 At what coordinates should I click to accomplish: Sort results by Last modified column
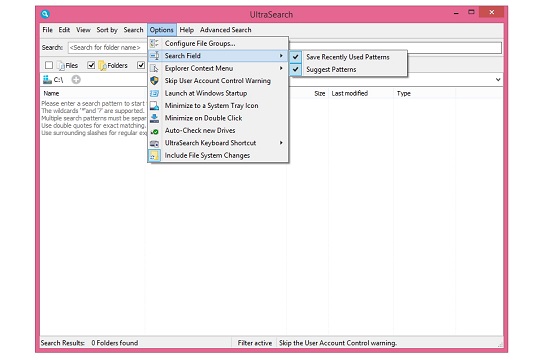(x=350, y=93)
